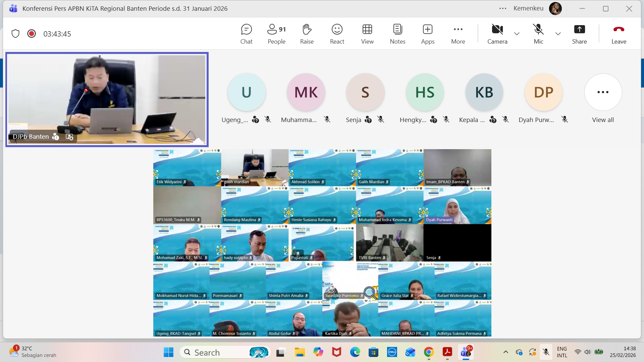This screenshot has height=362, width=644.
Task: Turn on the Camera
Action: point(497,34)
